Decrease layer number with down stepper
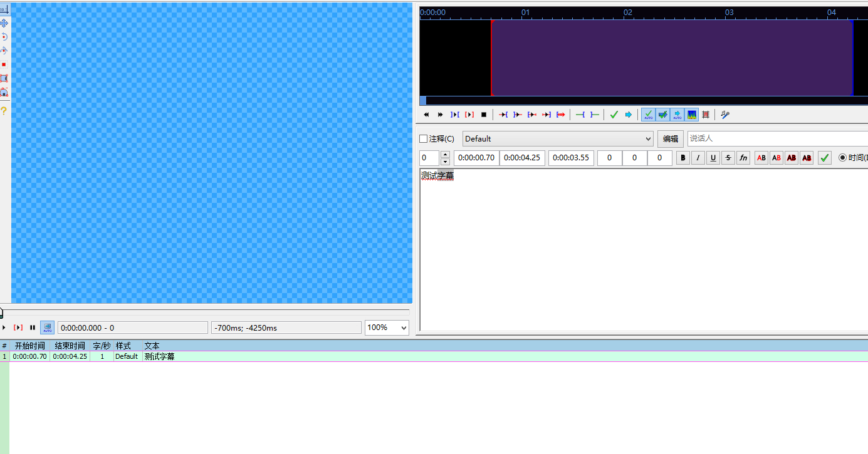Image resolution: width=868 pixels, height=454 pixels. pos(445,162)
